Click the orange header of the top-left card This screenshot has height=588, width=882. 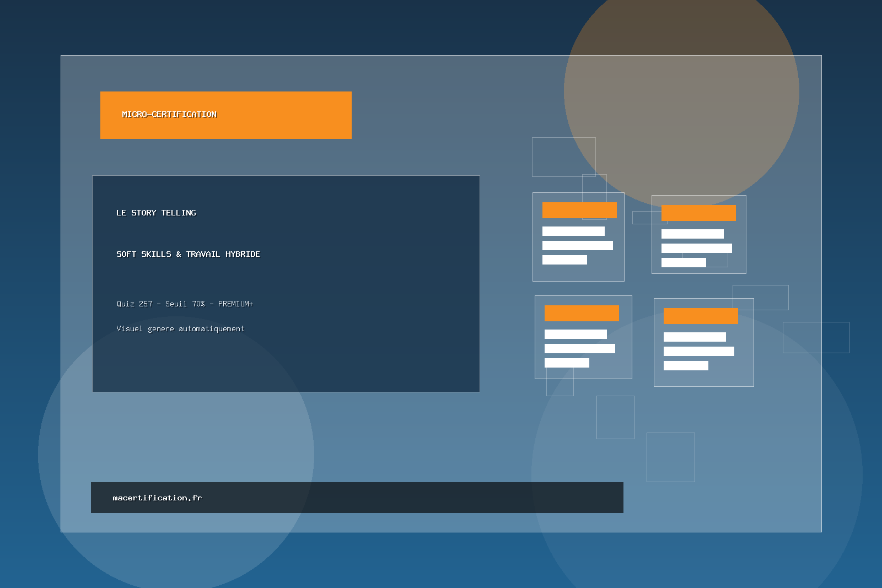click(x=579, y=210)
